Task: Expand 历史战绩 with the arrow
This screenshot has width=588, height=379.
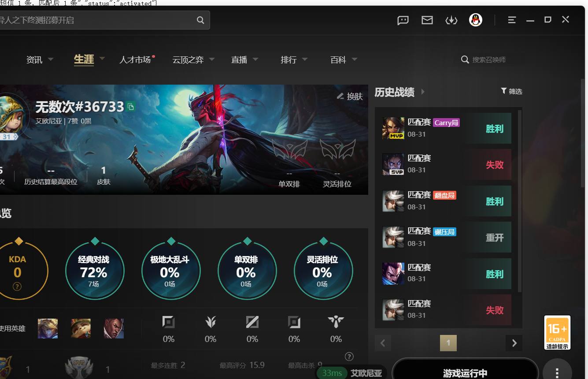Action: click(x=423, y=92)
